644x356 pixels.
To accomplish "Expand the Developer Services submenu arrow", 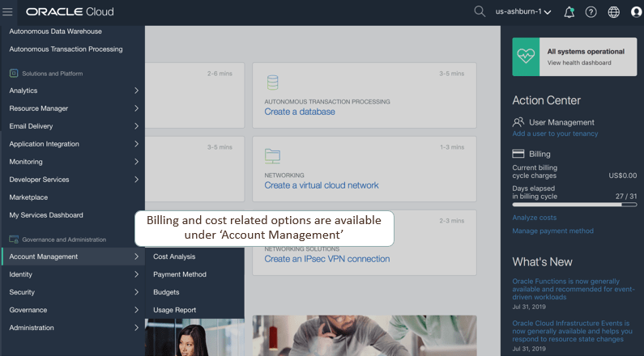I will click(136, 180).
